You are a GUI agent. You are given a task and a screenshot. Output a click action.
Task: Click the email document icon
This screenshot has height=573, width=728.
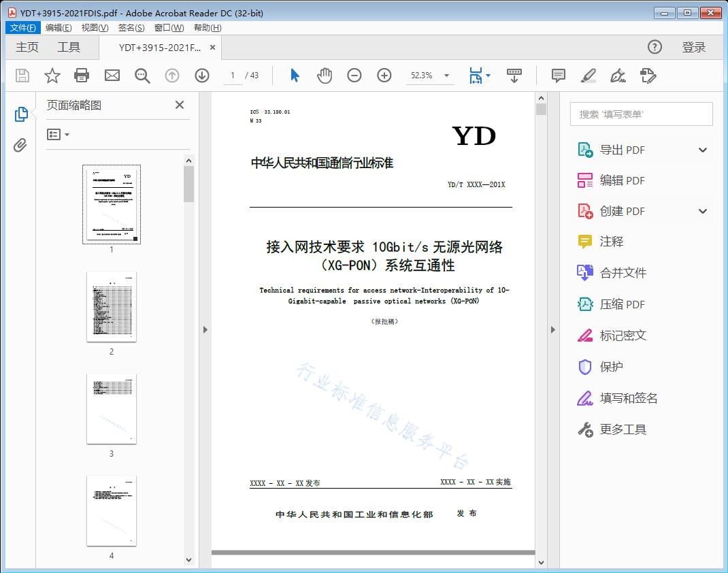[x=112, y=76]
